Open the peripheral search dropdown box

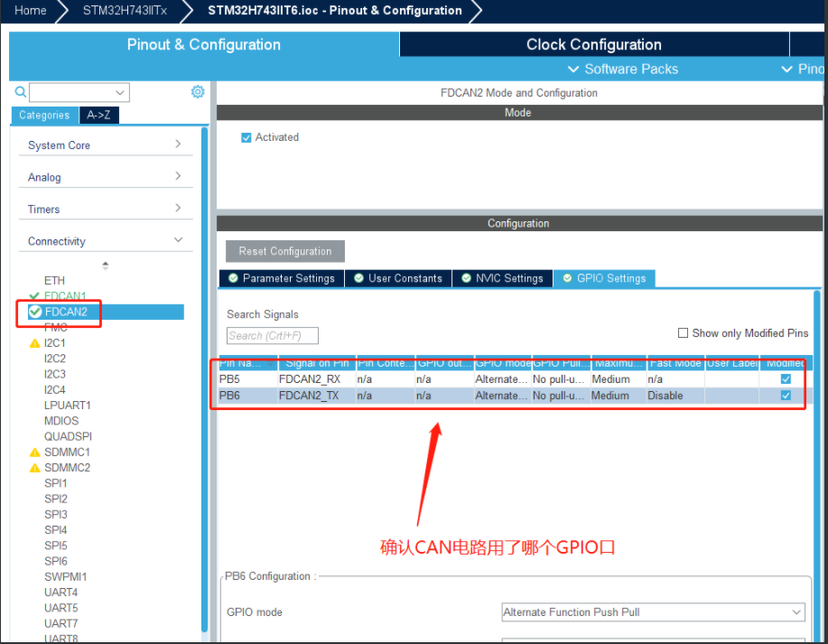79,92
